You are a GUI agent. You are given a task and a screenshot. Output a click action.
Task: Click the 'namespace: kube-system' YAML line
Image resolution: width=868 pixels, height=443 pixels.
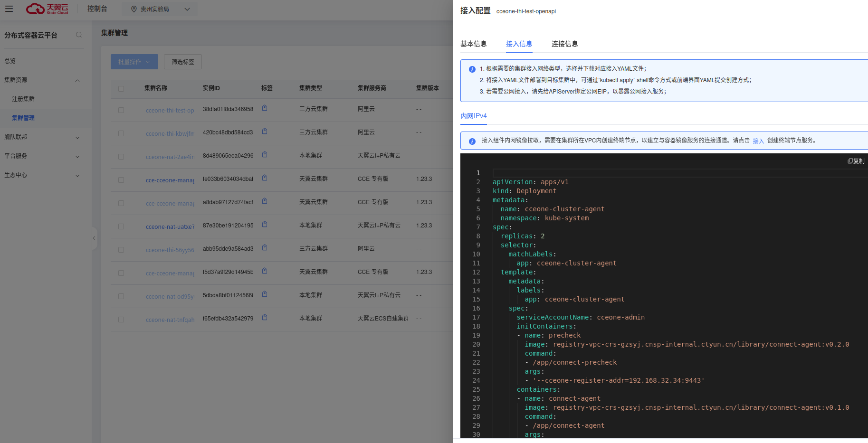tap(544, 218)
